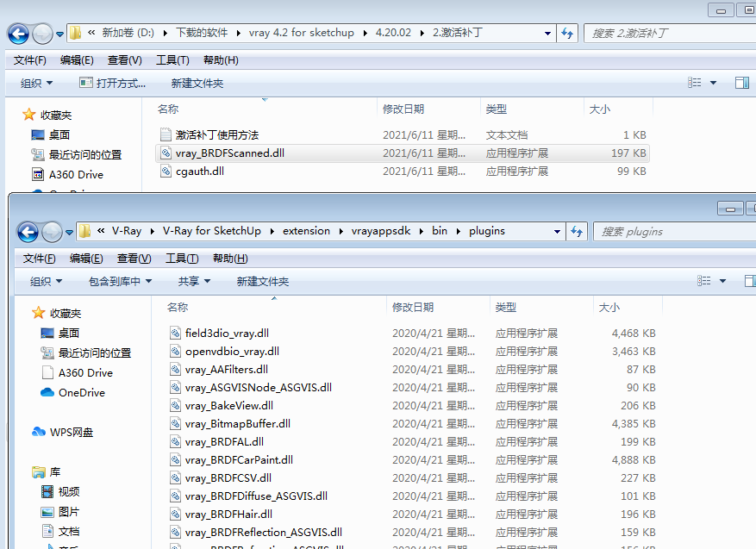Open 文档 library in plugins sidebar
The height and width of the screenshot is (549, 756).
(60, 532)
